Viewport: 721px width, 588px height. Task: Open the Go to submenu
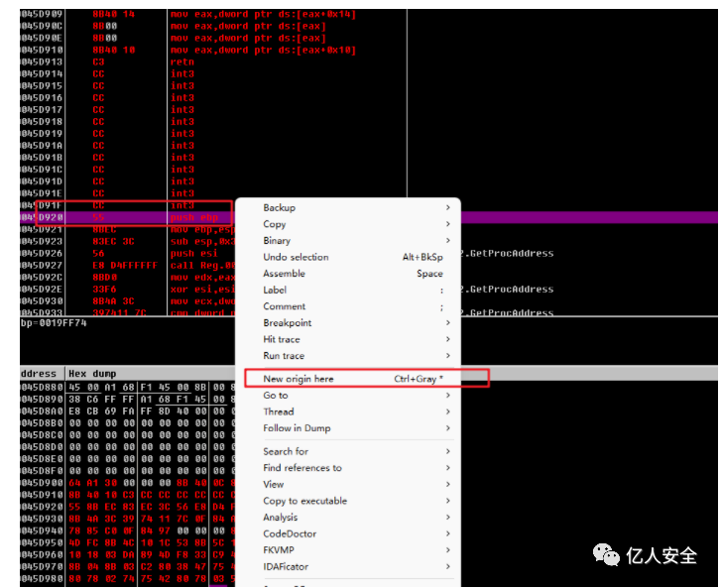(348, 396)
